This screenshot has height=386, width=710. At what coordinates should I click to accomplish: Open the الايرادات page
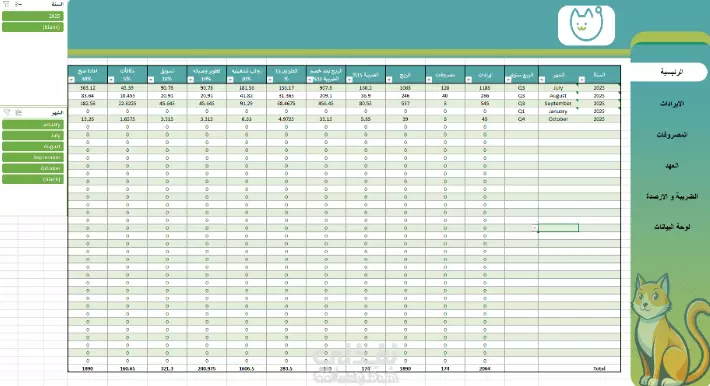(x=672, y=104)
